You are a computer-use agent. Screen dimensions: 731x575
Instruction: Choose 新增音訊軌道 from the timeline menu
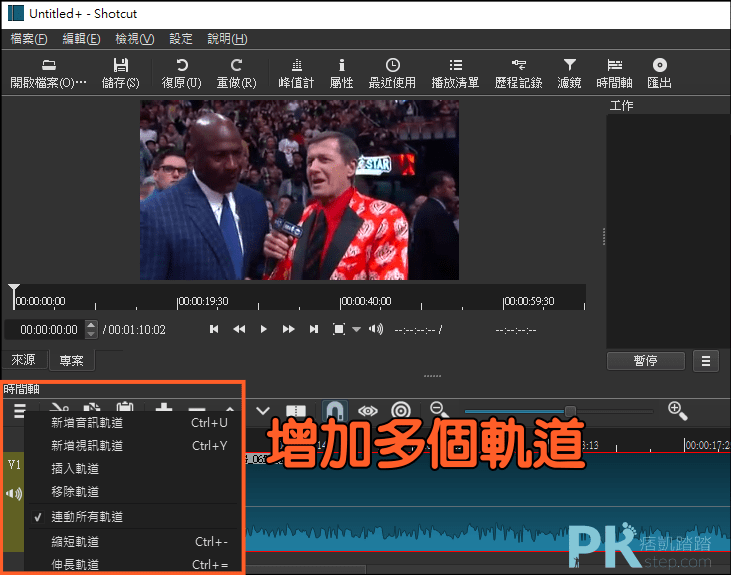click(133, 423)
